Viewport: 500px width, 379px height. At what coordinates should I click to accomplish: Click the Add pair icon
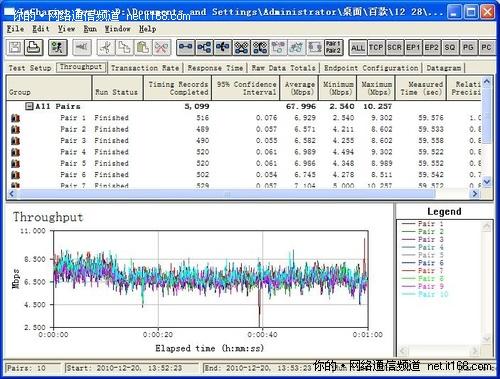(185, 47)
